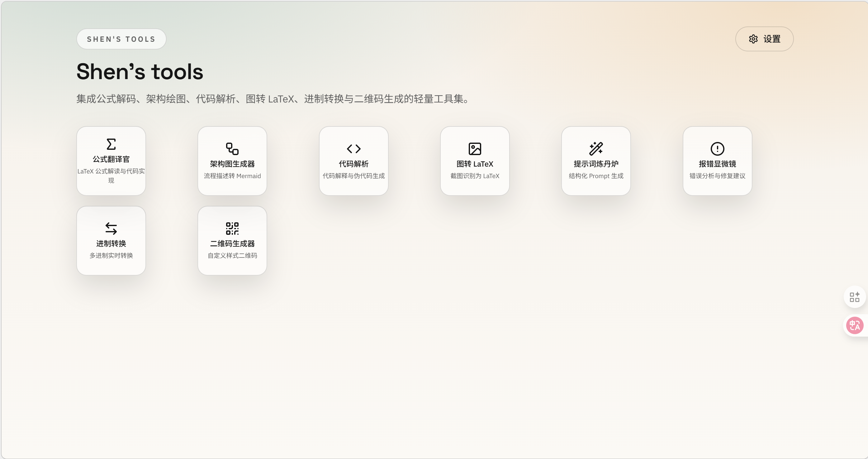Click the exclamation circle icon for 报错显微镜

[717, 149]
